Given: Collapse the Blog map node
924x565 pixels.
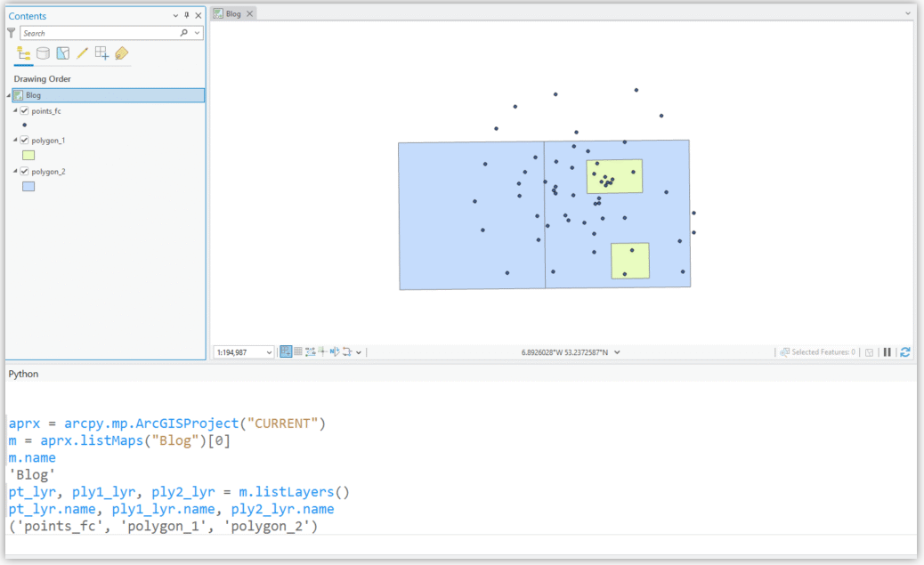Looking at the screenshot, I should pyautogui.click(x=7, y=94).
